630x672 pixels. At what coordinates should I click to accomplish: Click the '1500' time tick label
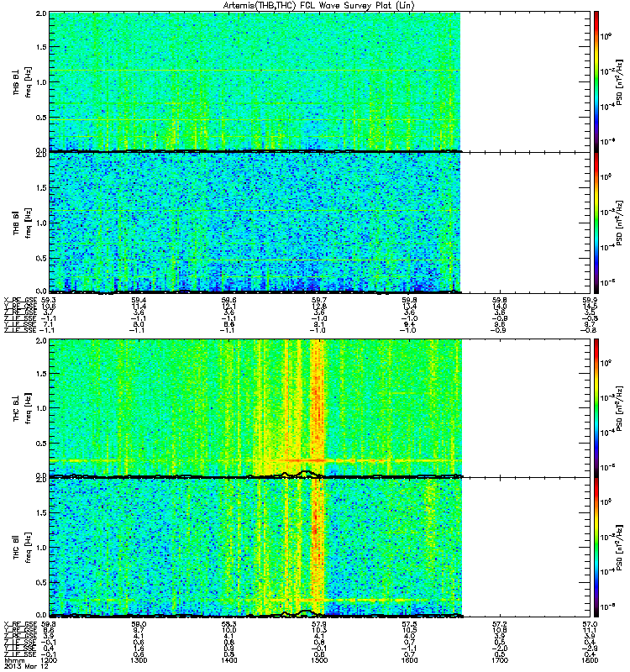click(x=319, y=660)
